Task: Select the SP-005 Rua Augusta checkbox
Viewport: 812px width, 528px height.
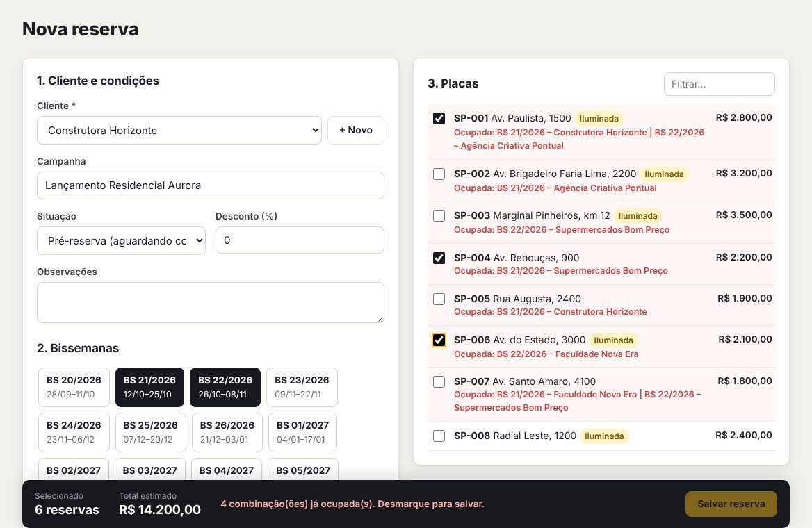Action: tap(439, 299)
